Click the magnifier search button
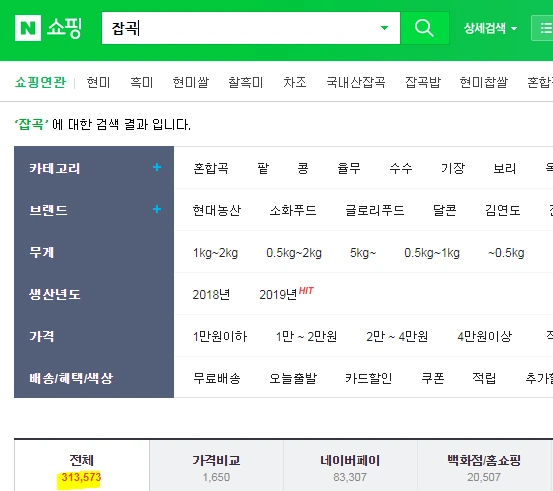The width and height of the screenshot is (553, 491). [425, 28]
